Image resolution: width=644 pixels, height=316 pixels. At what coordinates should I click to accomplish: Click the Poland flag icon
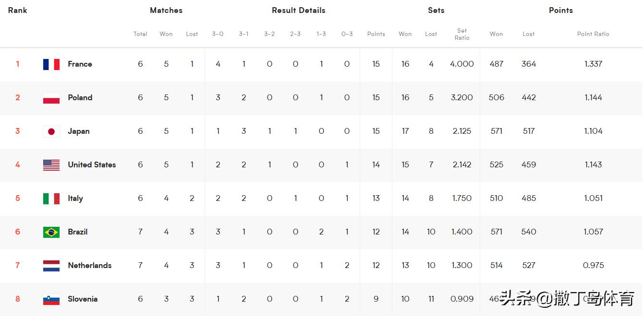pyautogui.click(x=51, y=98)
